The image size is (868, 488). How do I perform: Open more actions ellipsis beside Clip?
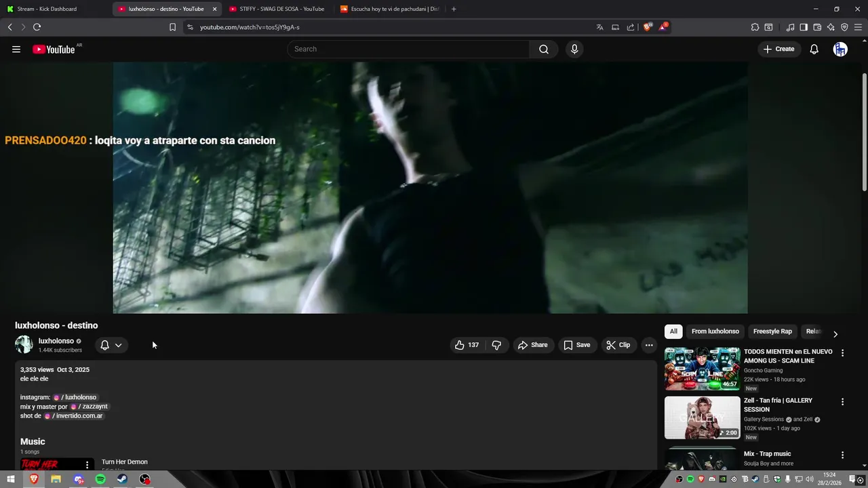pyautogui.click(x=649, y=345)
